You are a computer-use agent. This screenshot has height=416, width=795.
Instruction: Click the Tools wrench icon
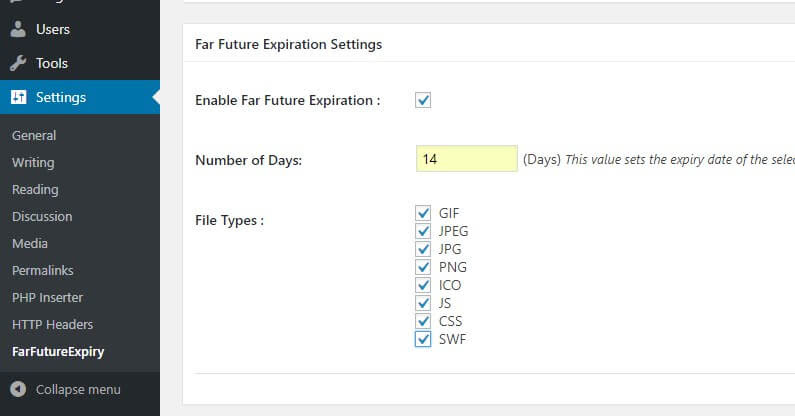pyautogui.click(x=18, y=63)
